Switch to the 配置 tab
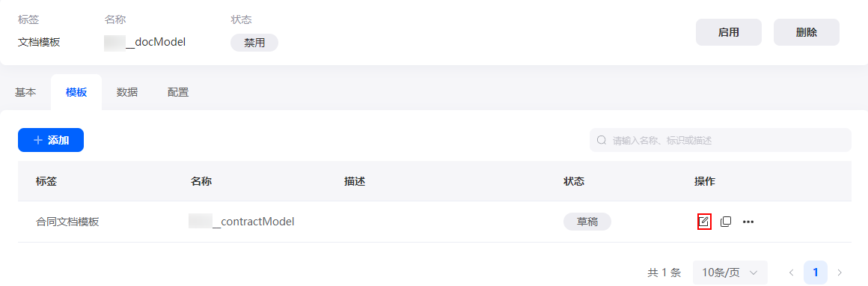This screenshot has height=286, width=868. coord(178,93)
